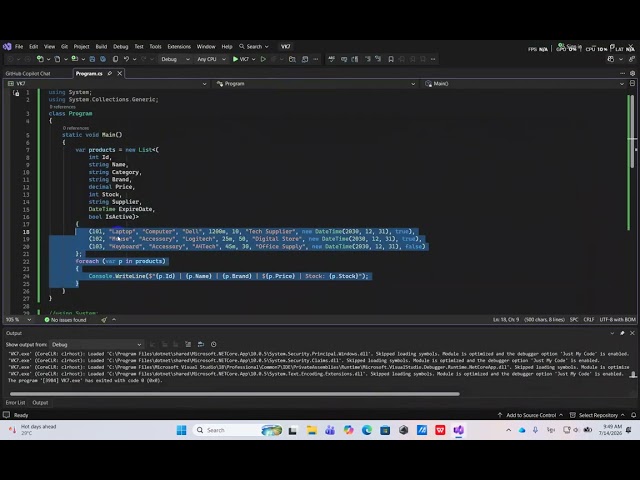Click the Visual Studio taskbar icon
The width and height of the screenshot is (640, 480).
(458, 430)
